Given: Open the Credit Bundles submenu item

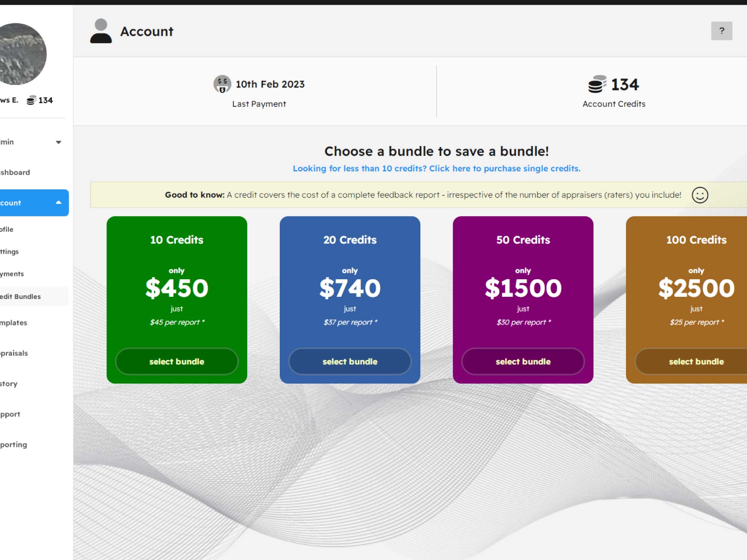Looking at the screenshot, I should coord(21,296).
